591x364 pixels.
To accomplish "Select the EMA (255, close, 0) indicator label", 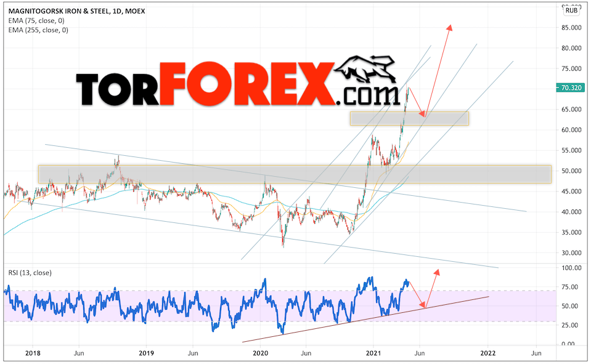I will pos(38,30).
